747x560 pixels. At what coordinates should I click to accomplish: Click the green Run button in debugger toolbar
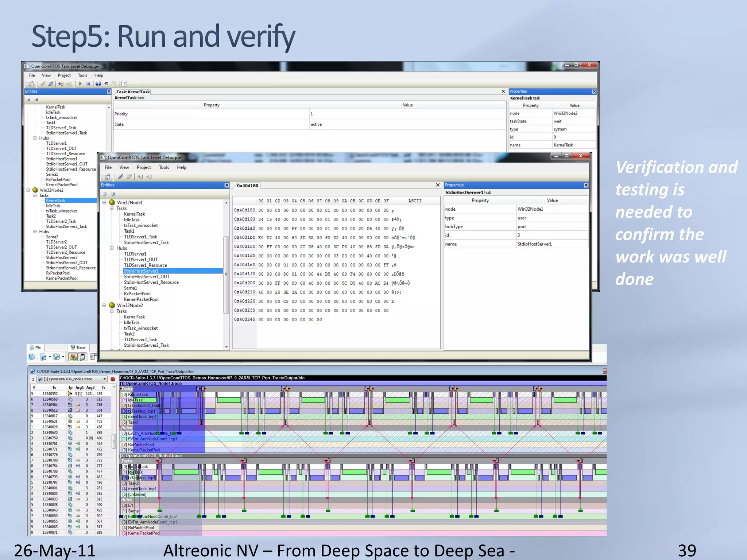(x=80, y=83)
